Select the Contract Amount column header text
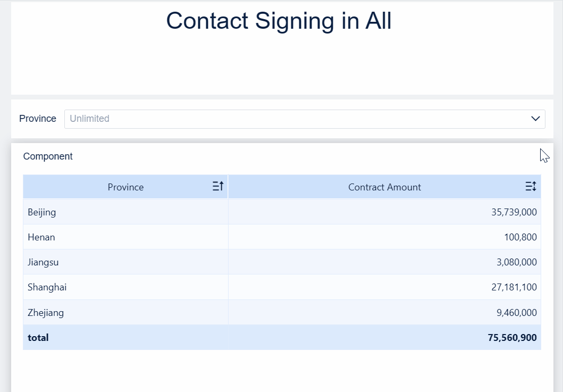 click(384, 187)
